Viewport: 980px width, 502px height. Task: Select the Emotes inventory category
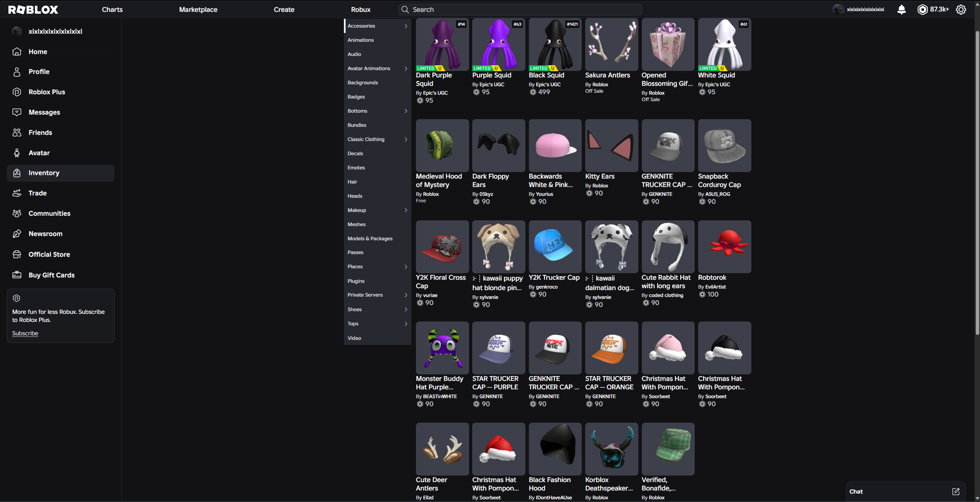point(356,168)
